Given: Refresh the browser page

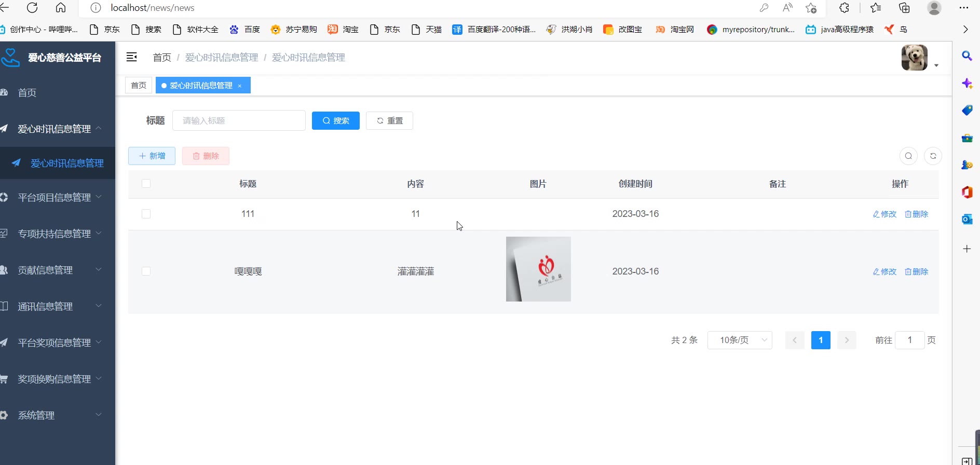Looking at the screenshot, I should coord(32,8).
